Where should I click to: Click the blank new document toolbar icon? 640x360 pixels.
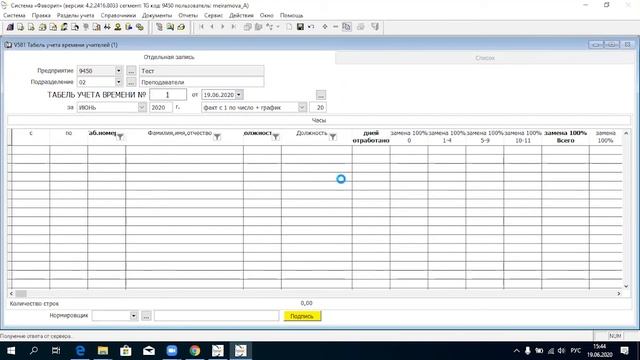click(x=289, y=27)
